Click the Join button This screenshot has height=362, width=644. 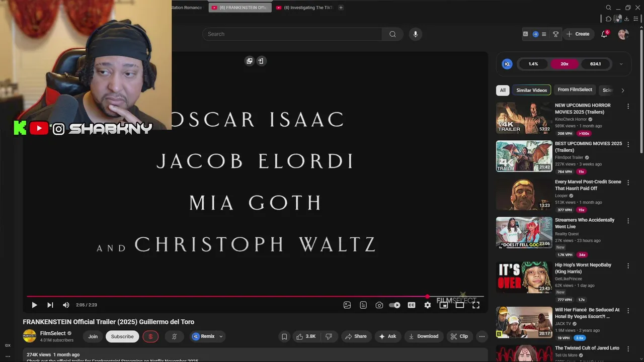[x=93, y=336]
